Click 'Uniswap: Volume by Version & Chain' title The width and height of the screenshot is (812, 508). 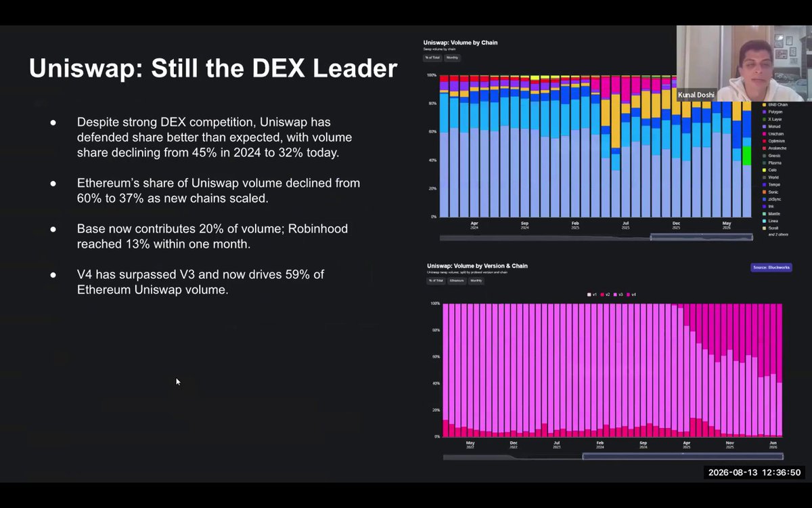coord(477,266)
